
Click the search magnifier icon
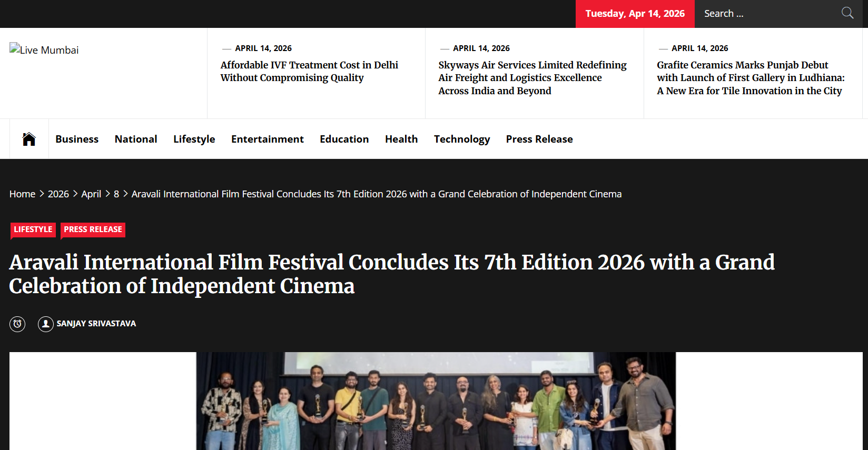(x=847, y=13)
